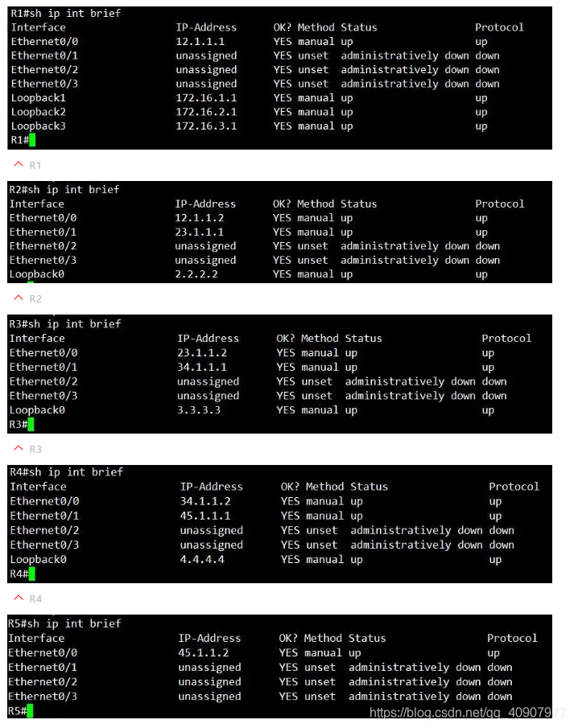The width and height of the screenshot is (574, 728).
Task: Click the red caret icon beside R3 caption
Action: [19, 448]
